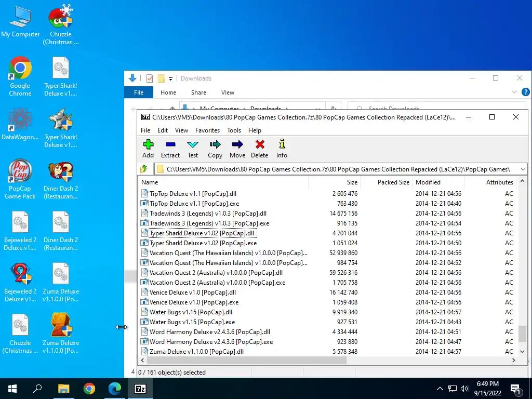Screen dimensions: 532x399
Task: Open Windows Start menu
Action: pos(12,389)
